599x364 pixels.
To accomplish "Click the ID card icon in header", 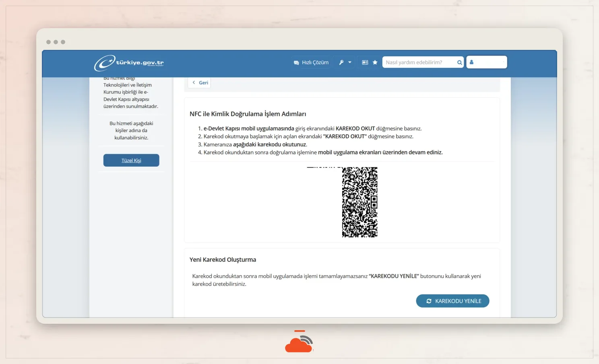I will pos(365,62).
